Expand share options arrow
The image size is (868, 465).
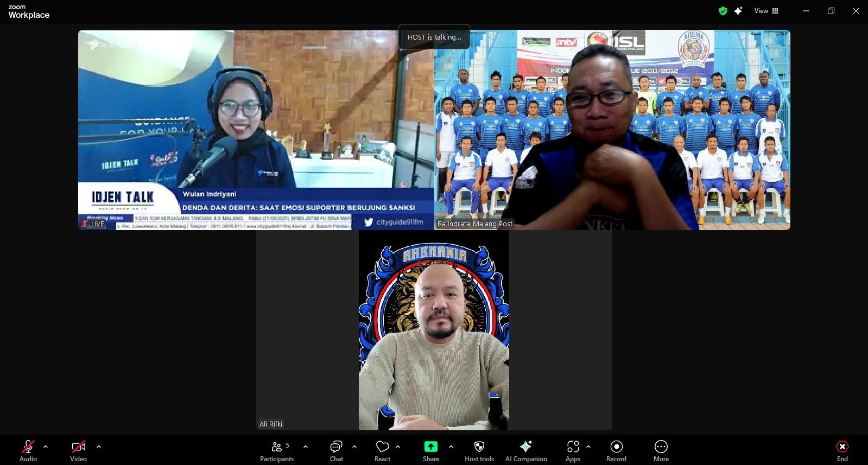[451, 447]
